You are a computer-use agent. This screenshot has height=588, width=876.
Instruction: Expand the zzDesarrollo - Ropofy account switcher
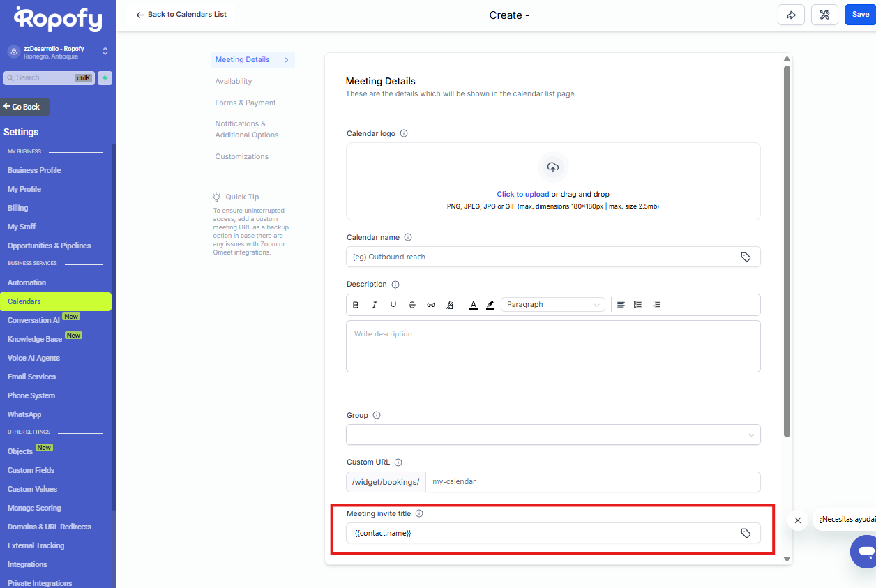tap(105, 51)
